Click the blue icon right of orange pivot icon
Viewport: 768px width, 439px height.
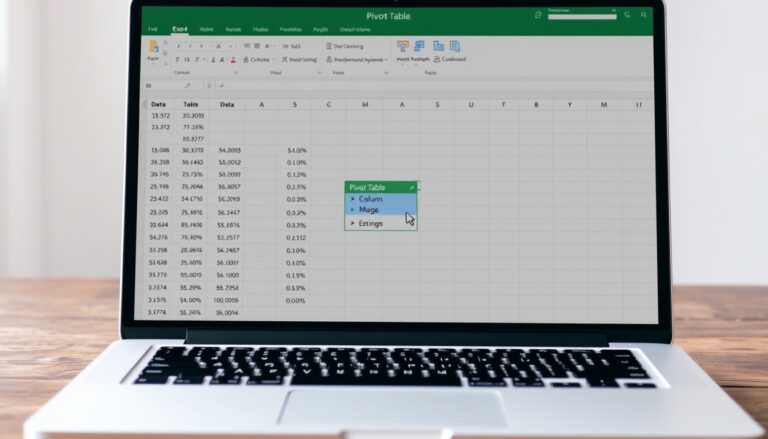[x=419, y=46]
